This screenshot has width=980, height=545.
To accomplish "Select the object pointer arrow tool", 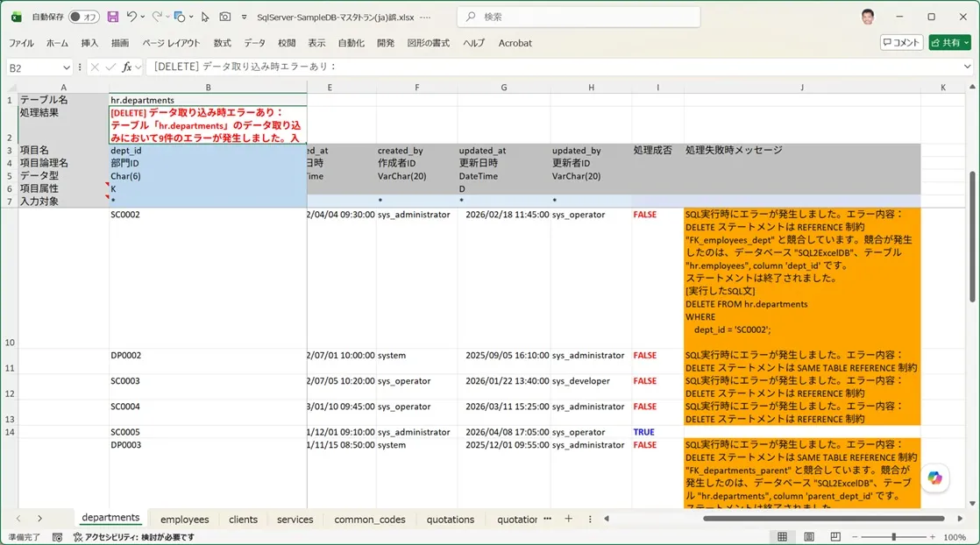I will 205,17.
